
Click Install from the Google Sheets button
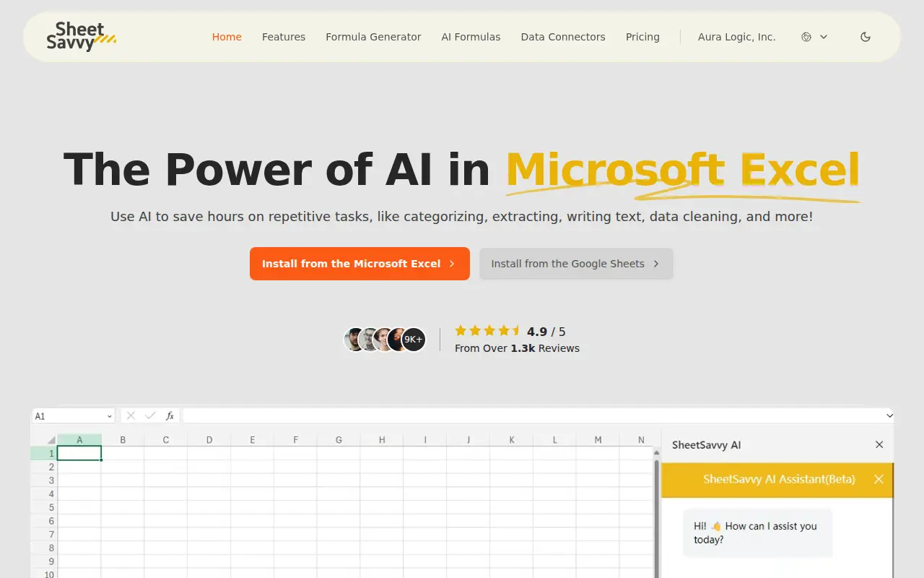(576, 264)
